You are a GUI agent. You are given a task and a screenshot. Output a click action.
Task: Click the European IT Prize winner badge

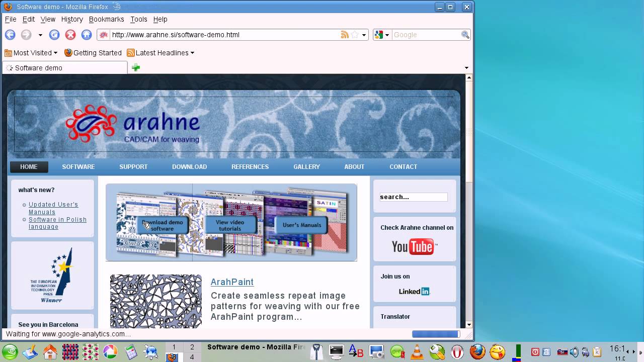tap(52, 275)
